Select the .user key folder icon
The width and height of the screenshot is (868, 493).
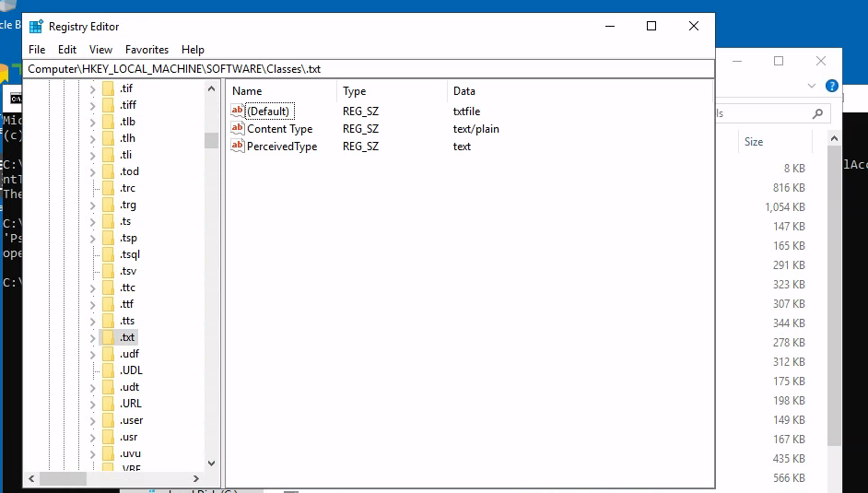[x=109, y=420]
